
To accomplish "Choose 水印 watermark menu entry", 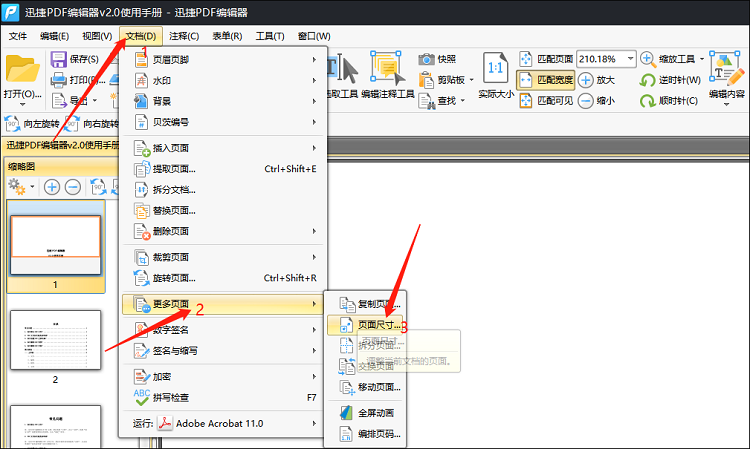I will [223, 80].
